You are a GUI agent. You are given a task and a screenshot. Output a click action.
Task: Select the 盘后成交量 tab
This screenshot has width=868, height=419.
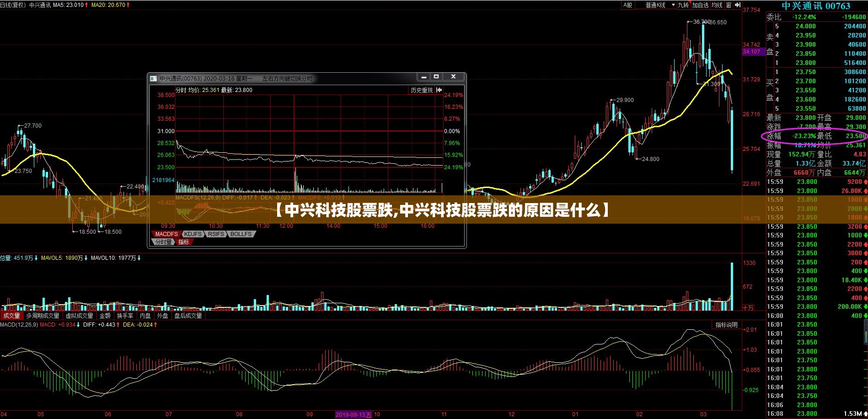[x=188, y=316]
